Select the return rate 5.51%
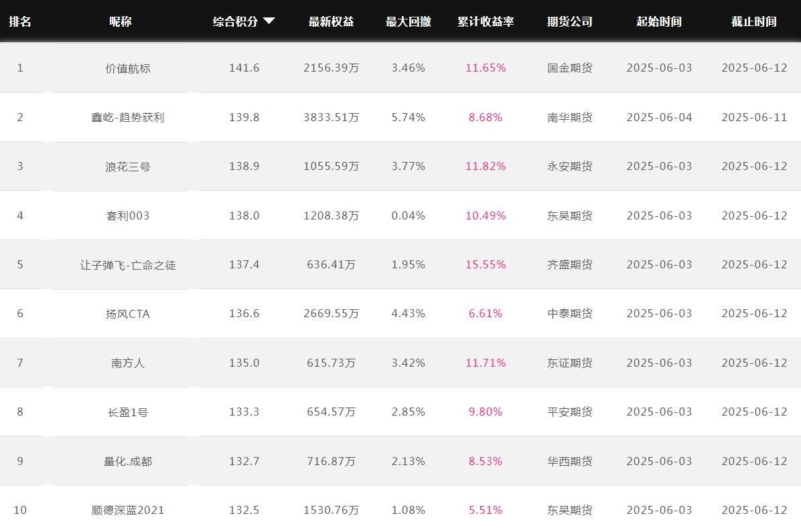 (486, 510)
